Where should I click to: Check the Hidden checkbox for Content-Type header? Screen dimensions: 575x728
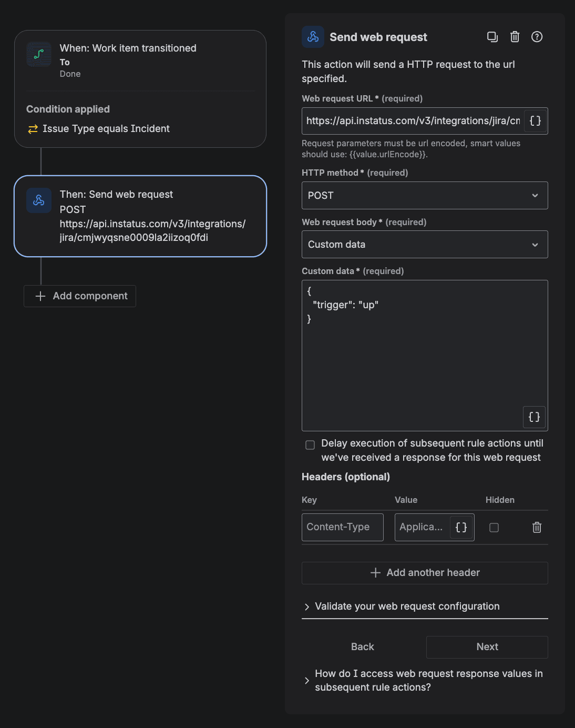pyautogui.click(x=494, y=527)
